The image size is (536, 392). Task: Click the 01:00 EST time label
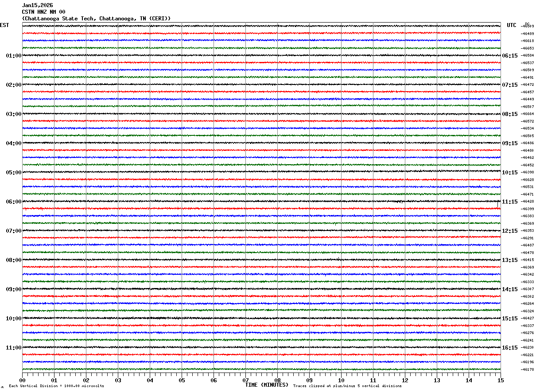point(14,56)
